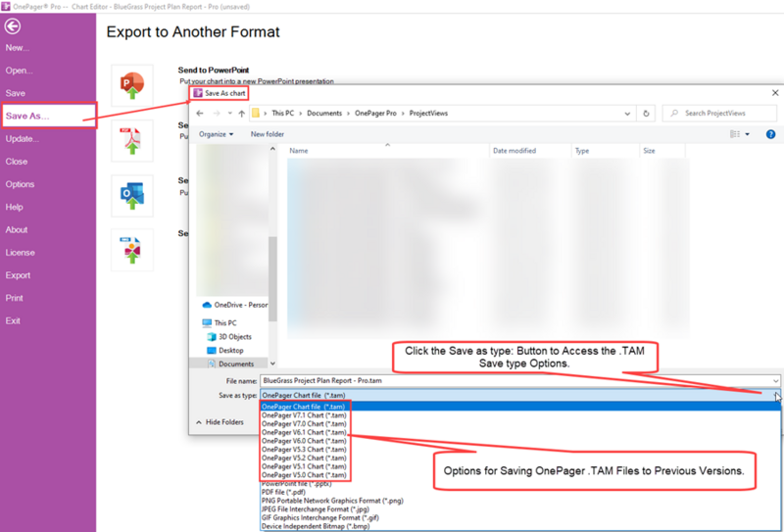The height and width of the screenshot is (532, 784).
Task: Go back in Save As dialog
Action: coord(200,114)
